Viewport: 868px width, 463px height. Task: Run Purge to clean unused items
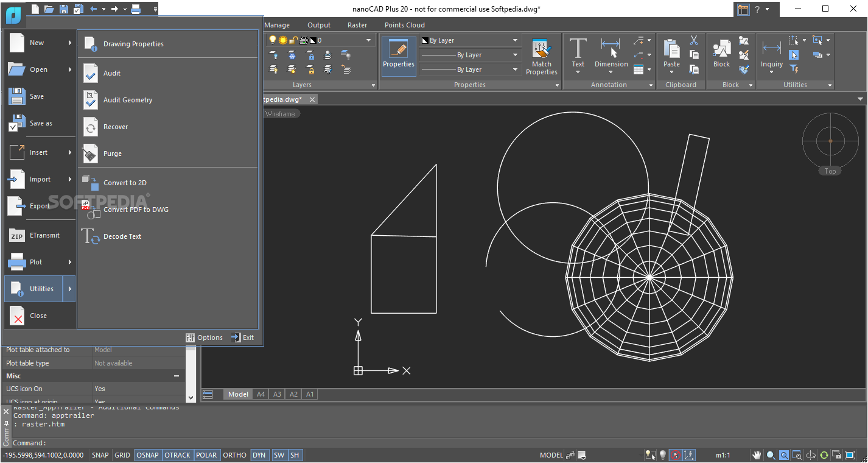(x=167, y=154)
